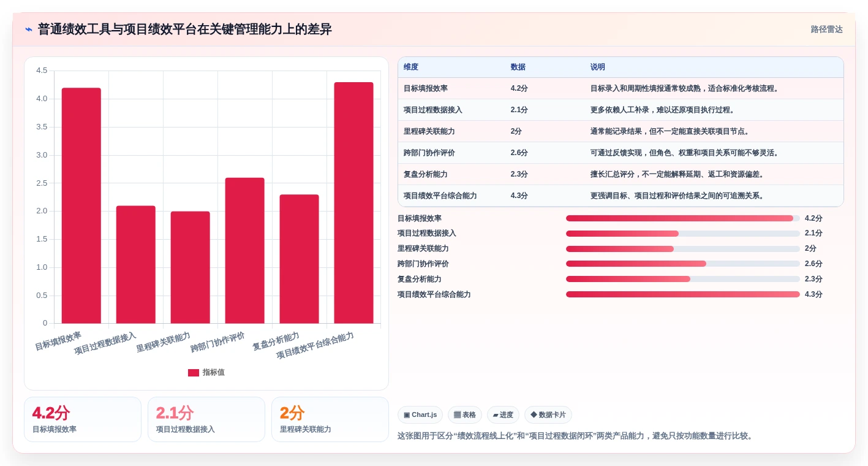
Task: Click the 说明 column header
Action: click(x=598, y=67)
